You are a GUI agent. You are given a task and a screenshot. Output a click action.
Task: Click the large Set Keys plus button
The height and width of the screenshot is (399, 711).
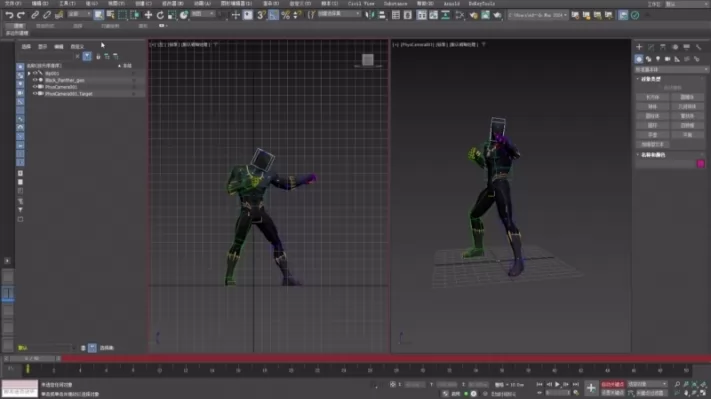coord(591,388)
